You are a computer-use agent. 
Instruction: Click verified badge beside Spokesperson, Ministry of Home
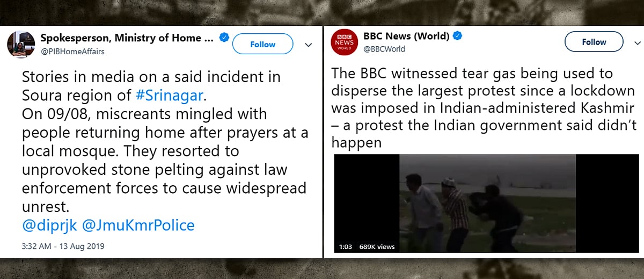[x=224, y=38]
